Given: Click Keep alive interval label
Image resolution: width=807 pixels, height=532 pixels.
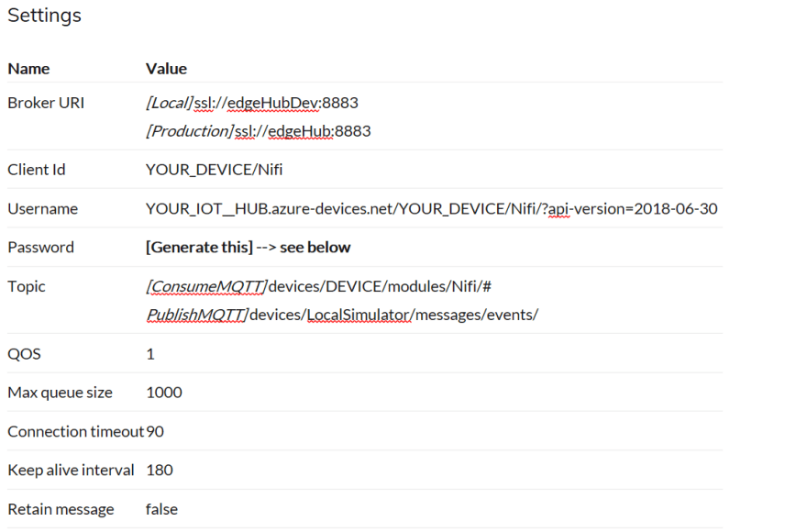Looking at the screenshot, I should point(71,471).
